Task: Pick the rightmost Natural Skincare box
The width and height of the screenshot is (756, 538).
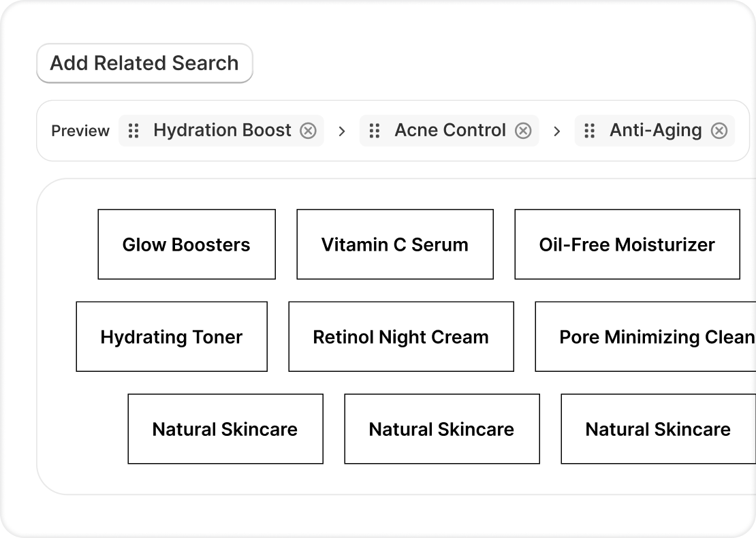Action: 658,429
